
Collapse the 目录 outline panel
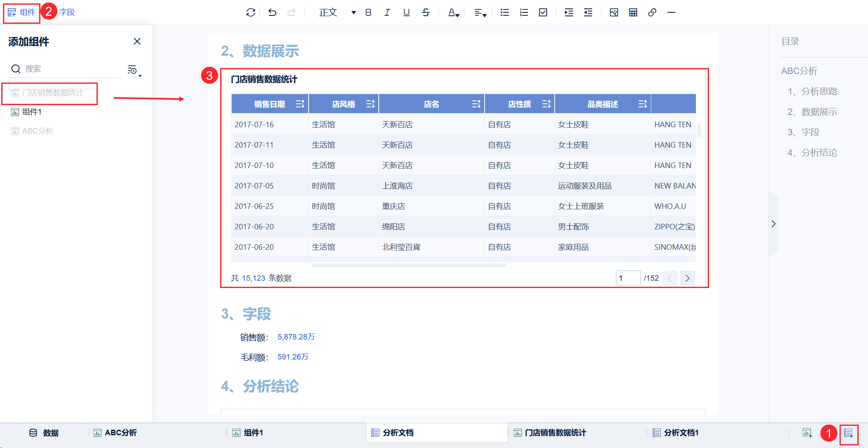[x=773, y=224]
